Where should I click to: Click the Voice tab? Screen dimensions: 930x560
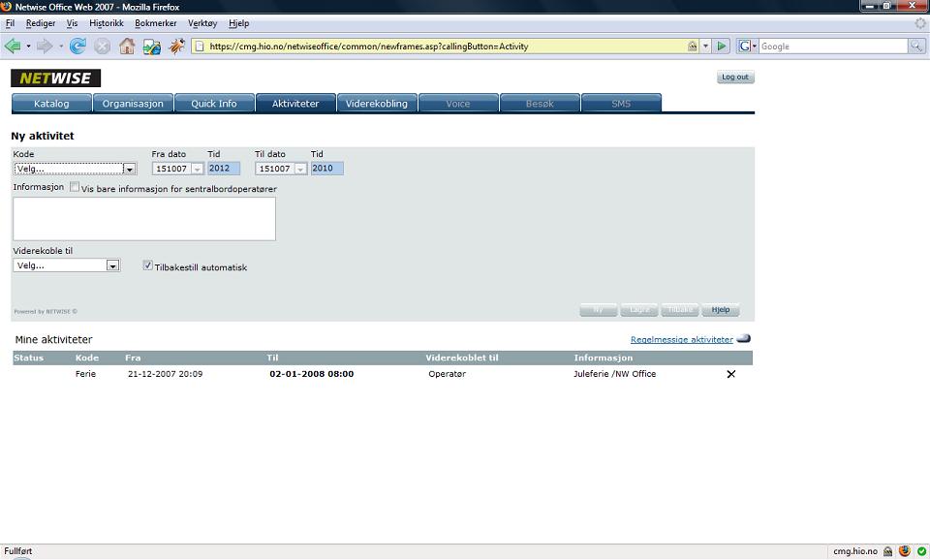tap(458, 104)
